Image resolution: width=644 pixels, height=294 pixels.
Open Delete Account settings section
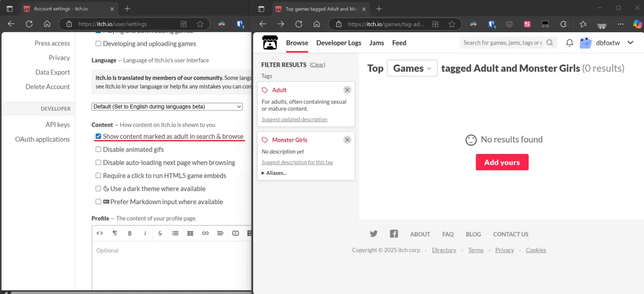48,86
